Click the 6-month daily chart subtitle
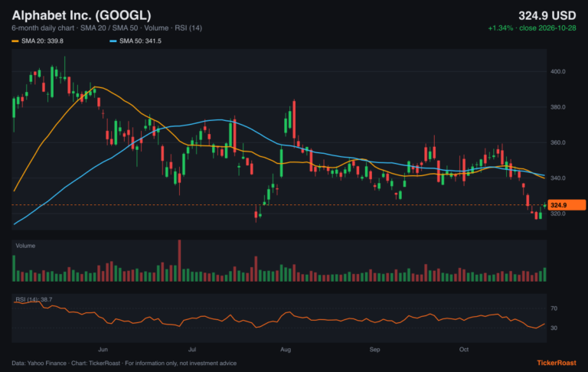The image size is (588, 372). (107, 28)
